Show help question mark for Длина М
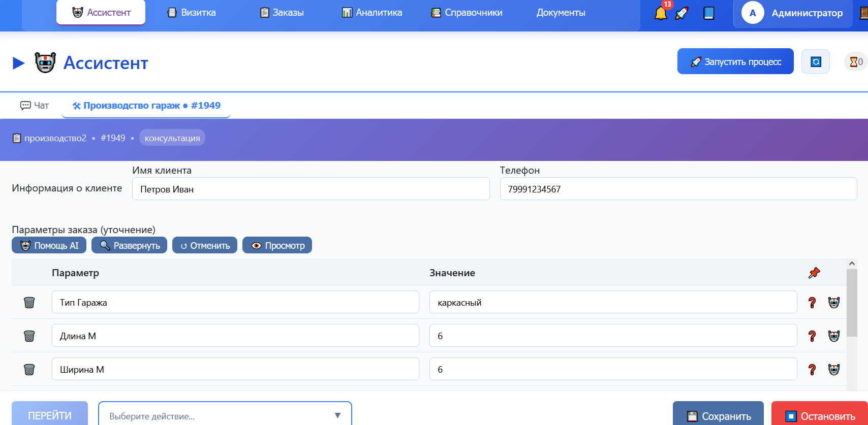The height and width of the screenshot is (425, 868). pos(812,336)
